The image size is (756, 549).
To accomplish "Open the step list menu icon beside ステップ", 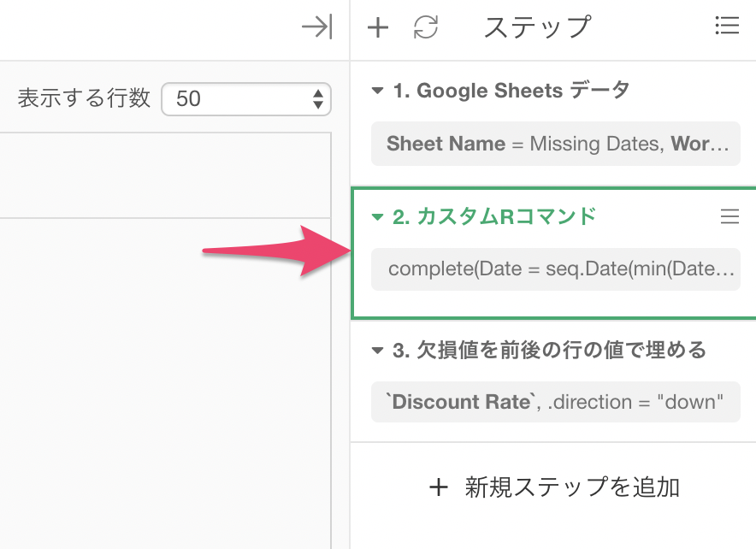I will (x=727, y=25).
